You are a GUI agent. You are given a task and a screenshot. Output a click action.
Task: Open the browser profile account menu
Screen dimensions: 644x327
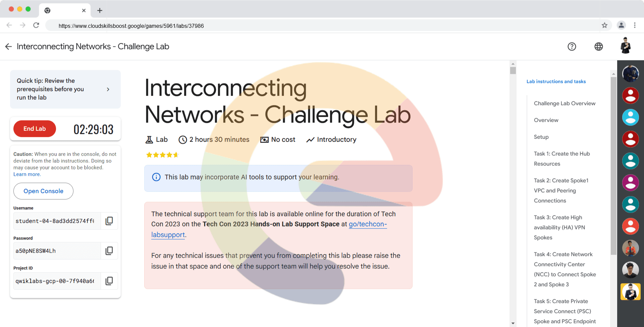[x=621, y=25]
